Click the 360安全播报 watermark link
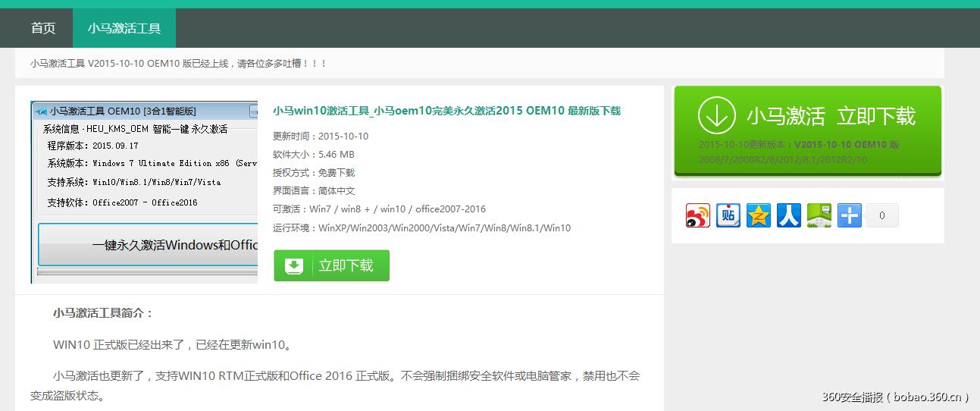The height and width of the screenshot is (411, 980). tap(896, 397)
